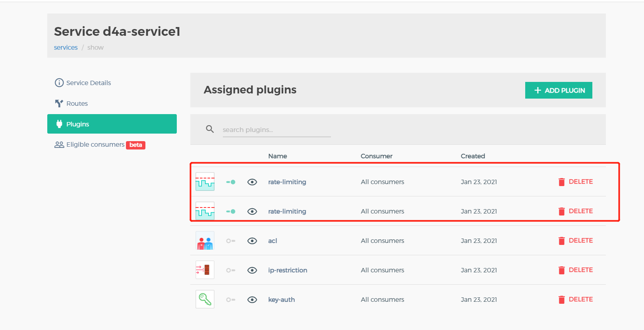Click the ip-restriction plugin firewall icon

[x=205, y=270]
